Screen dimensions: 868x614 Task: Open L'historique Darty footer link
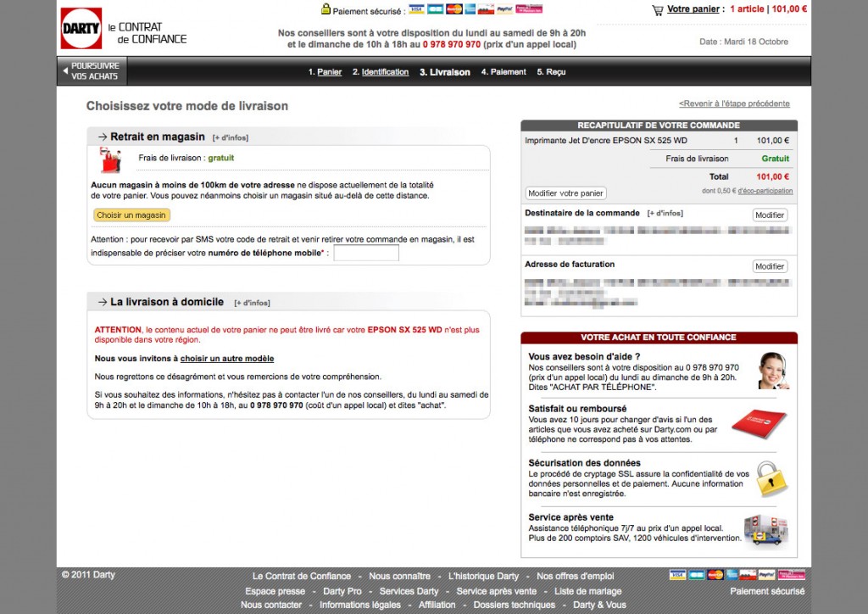pyautogui.click(x=483, y=577)
